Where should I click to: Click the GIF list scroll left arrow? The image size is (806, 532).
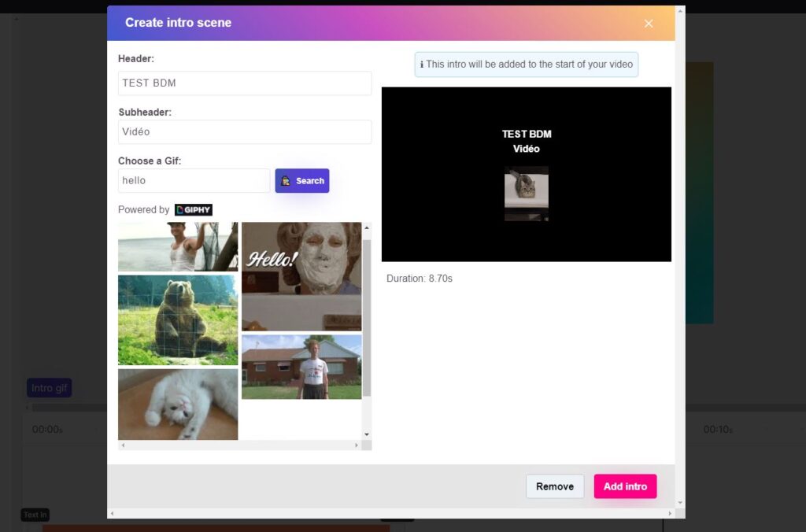123,445
